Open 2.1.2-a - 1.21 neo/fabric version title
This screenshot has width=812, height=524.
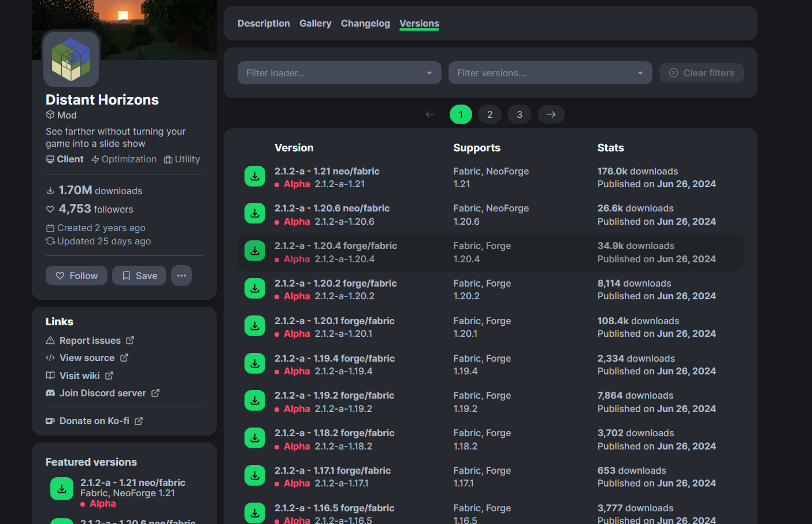pos(327,171)
